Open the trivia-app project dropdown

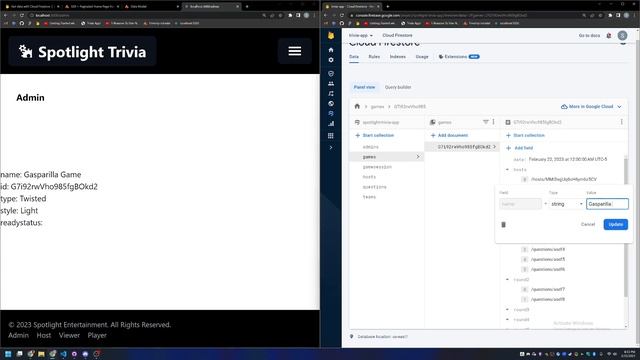click(361, 36)
